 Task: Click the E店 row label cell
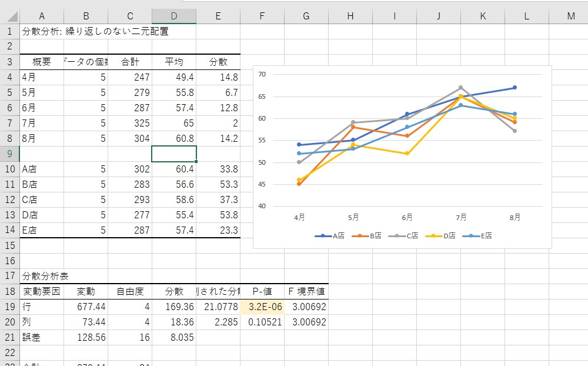[42, 230]
